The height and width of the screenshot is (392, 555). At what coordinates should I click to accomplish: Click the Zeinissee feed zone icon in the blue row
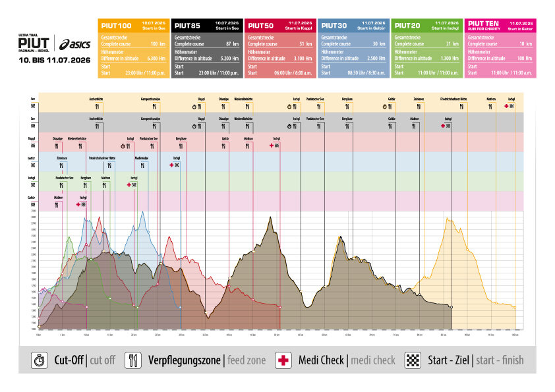(62, 165)
